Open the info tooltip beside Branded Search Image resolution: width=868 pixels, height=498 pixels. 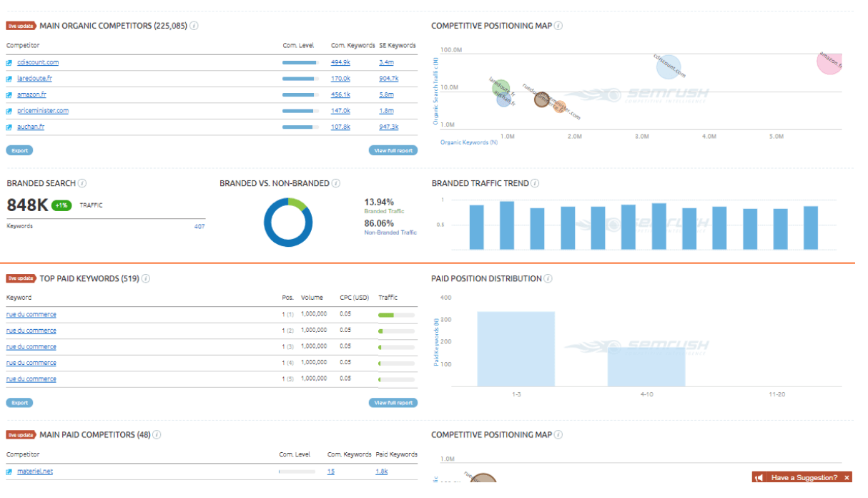82,183
